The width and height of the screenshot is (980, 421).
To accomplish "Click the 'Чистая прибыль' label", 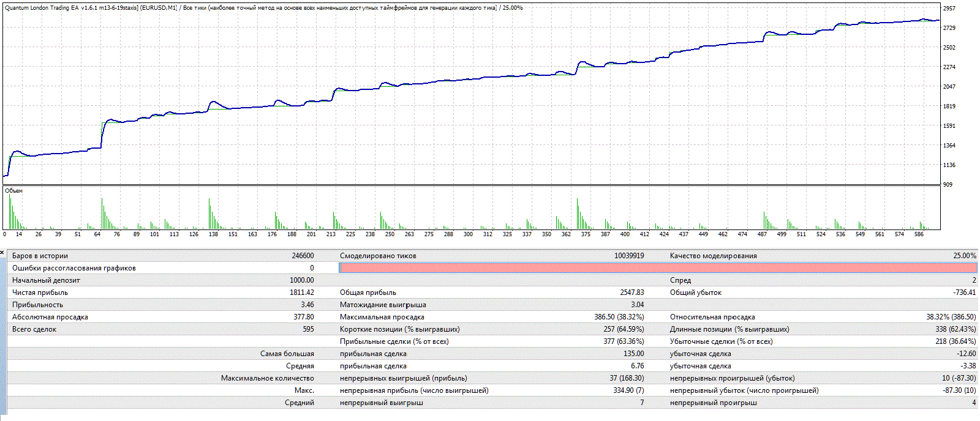I will 40,292.
